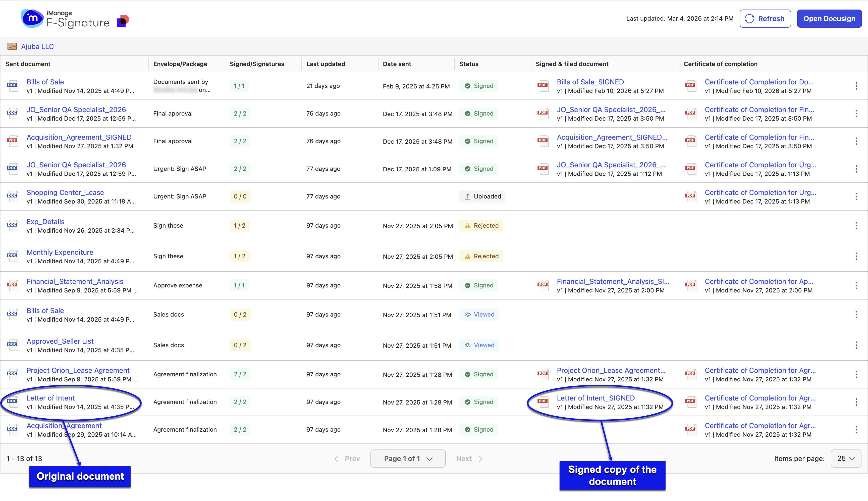This screenshot has height=501, width=868.
Task: Click PDF icon beside Bills of Sale_SIGNED
Action: click(543, 86)
